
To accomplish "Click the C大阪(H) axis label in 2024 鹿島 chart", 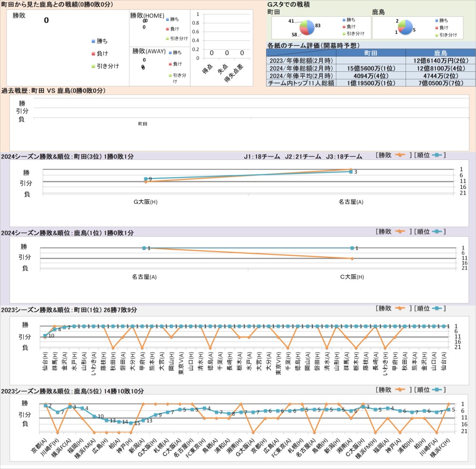I will point(351,276).
